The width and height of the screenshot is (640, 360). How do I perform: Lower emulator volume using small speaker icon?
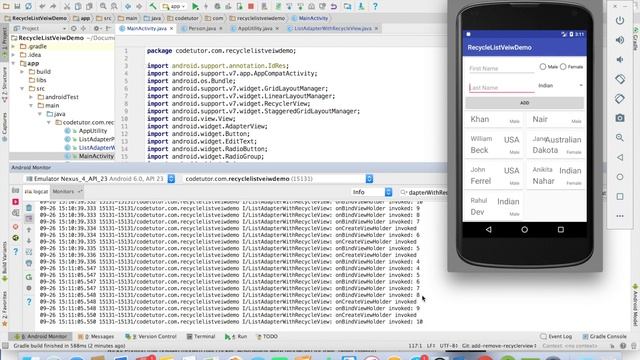(x=620, y=59)
